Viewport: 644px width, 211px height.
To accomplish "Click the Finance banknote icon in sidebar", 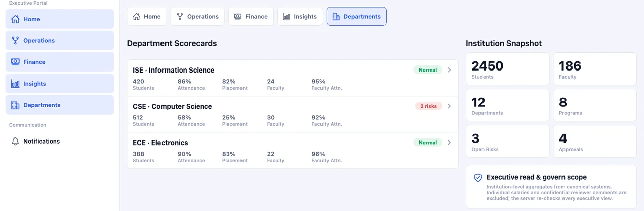I will coord(15,62).
